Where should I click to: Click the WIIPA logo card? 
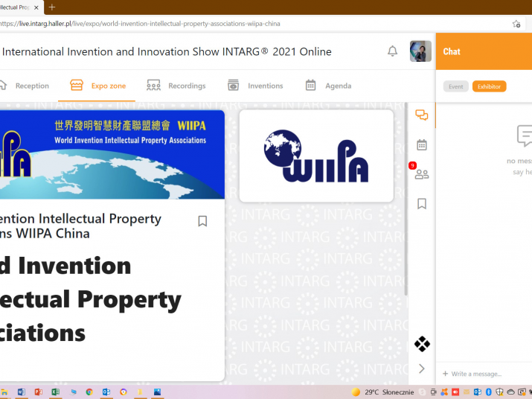[x=316, y=156]
